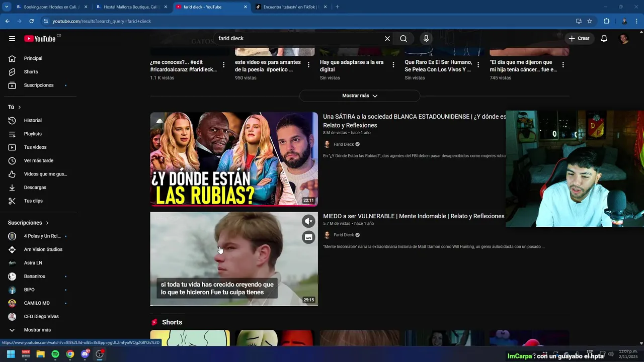Screen dimensions: 644x362
Task: Click the Ver más tarde clock icon
Action: pyautogui.click(x=12, y=161)
